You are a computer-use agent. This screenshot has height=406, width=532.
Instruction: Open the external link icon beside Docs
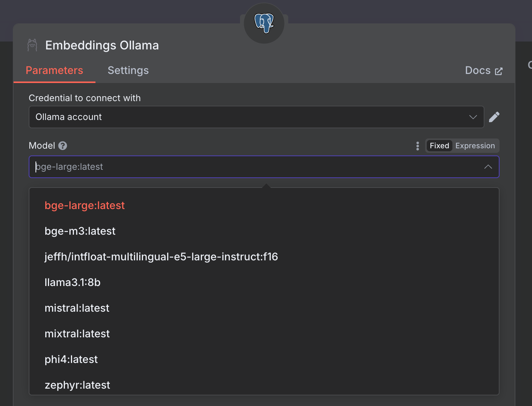[499, 71]
